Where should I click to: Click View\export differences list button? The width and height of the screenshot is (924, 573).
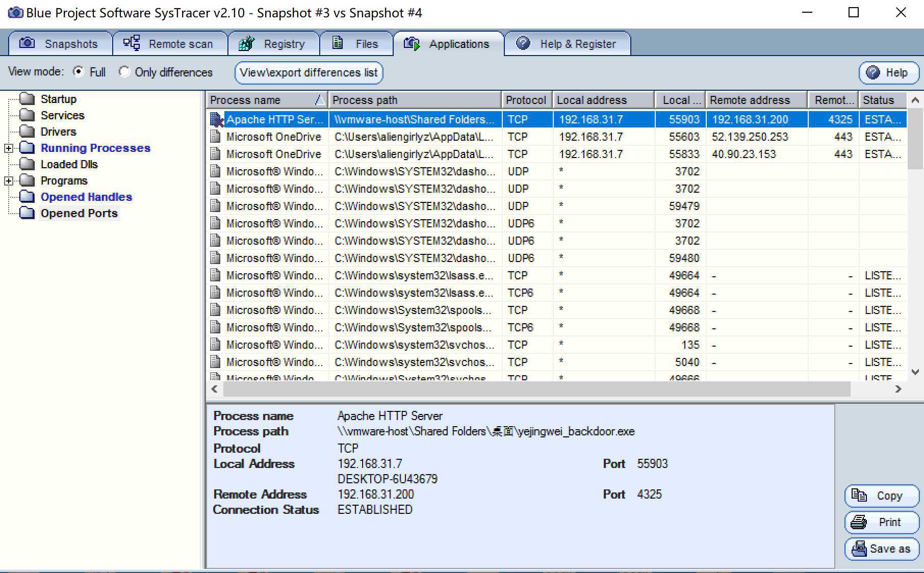coord(309,72)
